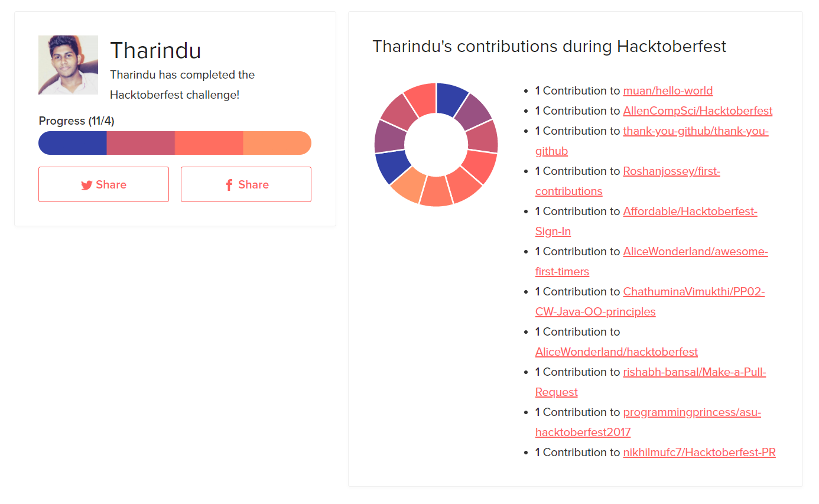The height and width of the screenshot is (504, 819).
Task: Share on Twitter using the Share button
Action: 103,184
